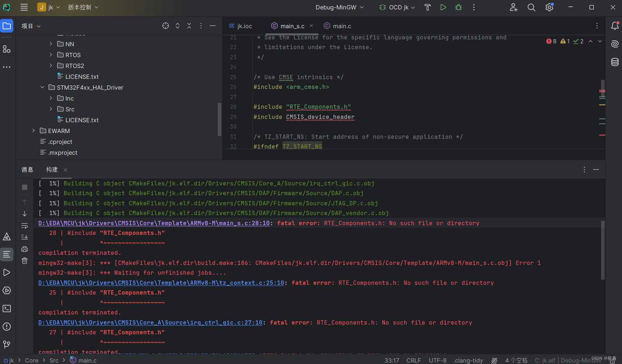Show more tool windows

tap(7, 67)
